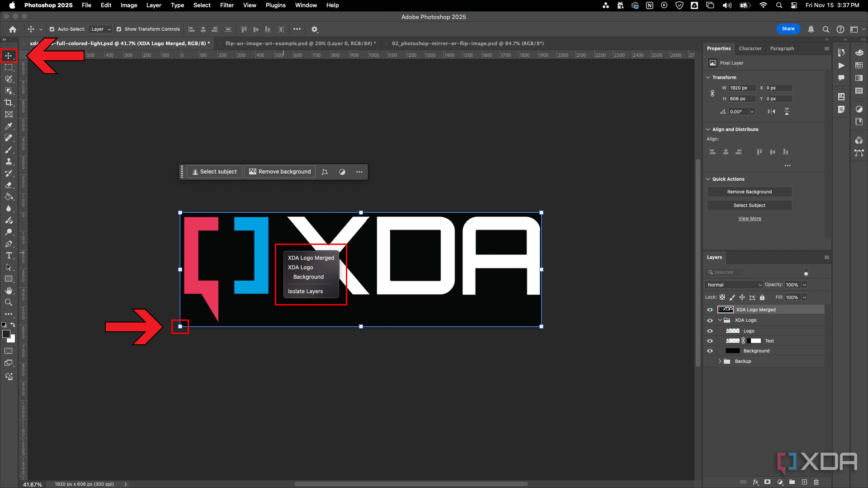The image size is (868, 488).
Task: Hide the Logo layer
Action: tap(710, 331)
